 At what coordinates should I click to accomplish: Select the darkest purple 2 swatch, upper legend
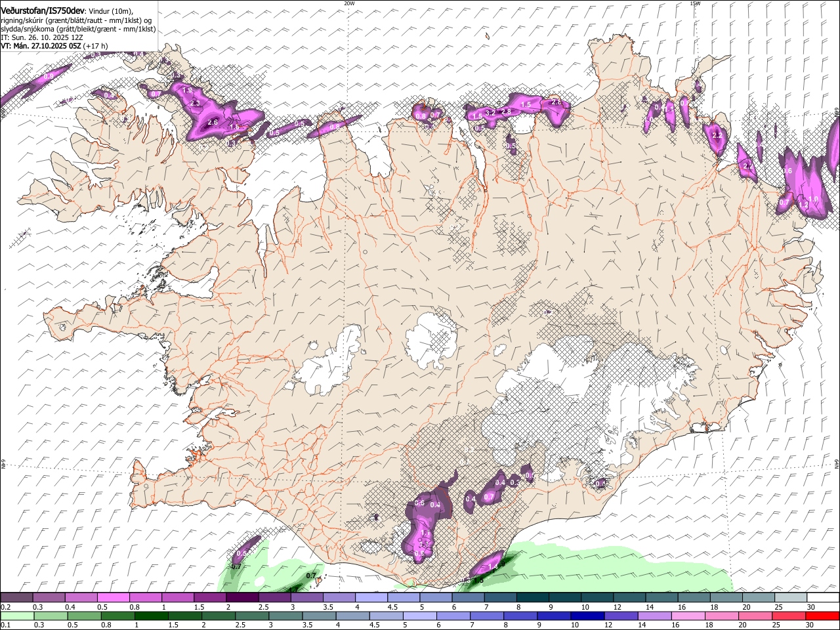coord(242,598)
